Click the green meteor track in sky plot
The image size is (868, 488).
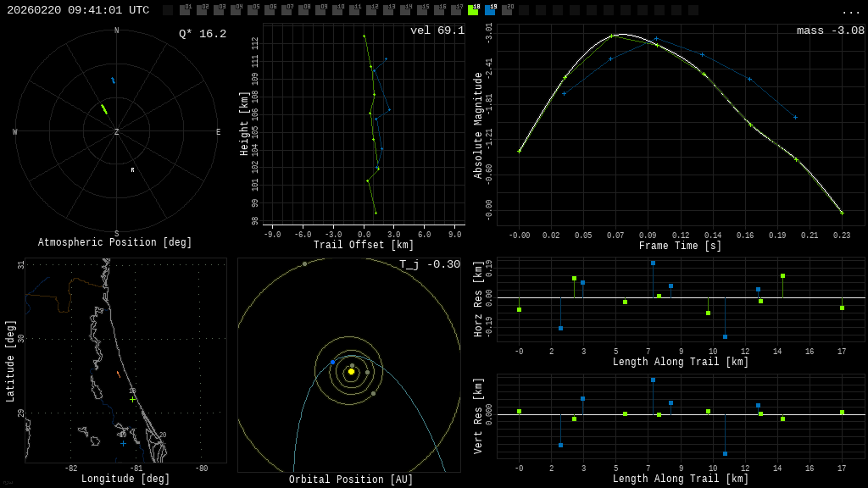[x=103, y=108]
